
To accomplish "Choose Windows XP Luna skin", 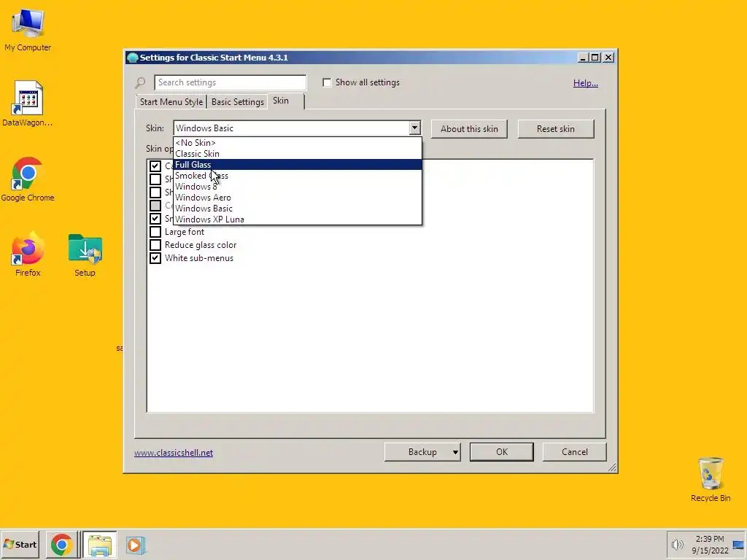I will click(x=298, y=219).
